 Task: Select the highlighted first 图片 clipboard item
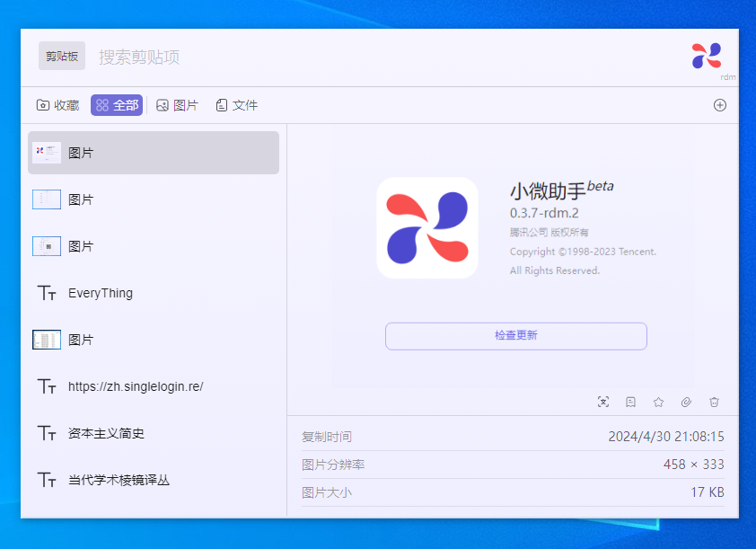(154, 153)
